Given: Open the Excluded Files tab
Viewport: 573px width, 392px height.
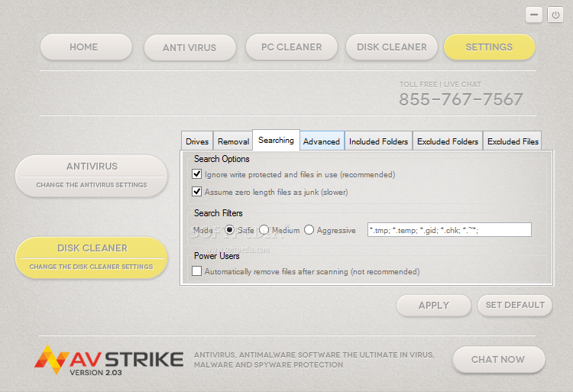Looking at the screenshot, I should (513, 141).
